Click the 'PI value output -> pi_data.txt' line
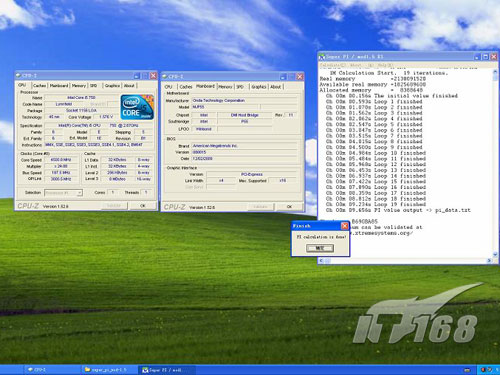Image resolution: width=500 pixels, height=375 pixels. (x=398, y=210)
